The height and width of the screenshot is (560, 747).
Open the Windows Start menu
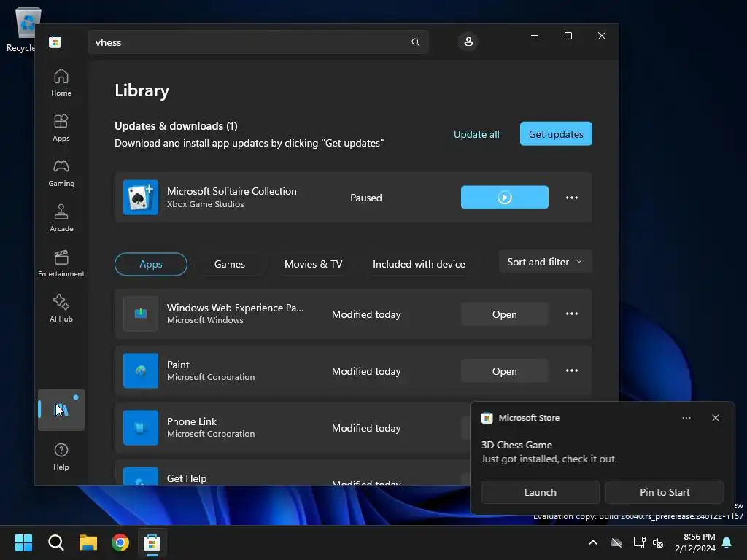(x=23, y=542)
